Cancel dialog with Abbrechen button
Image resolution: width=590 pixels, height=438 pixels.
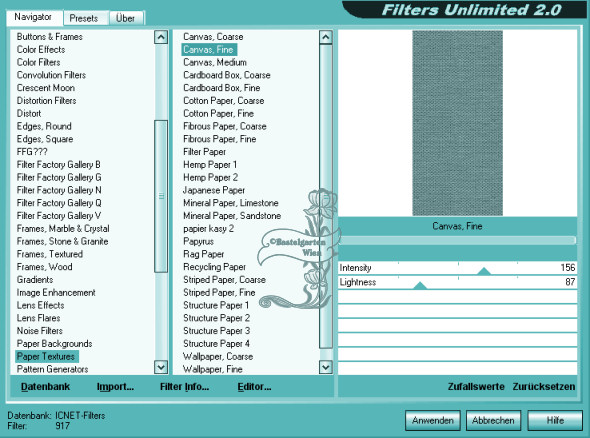pyautogui.click(x=493, y=420)
